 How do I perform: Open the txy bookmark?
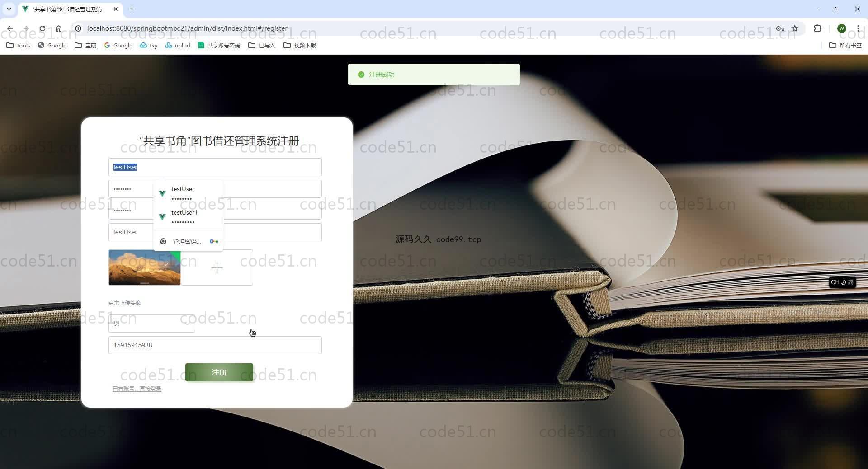tap(149, 45)
